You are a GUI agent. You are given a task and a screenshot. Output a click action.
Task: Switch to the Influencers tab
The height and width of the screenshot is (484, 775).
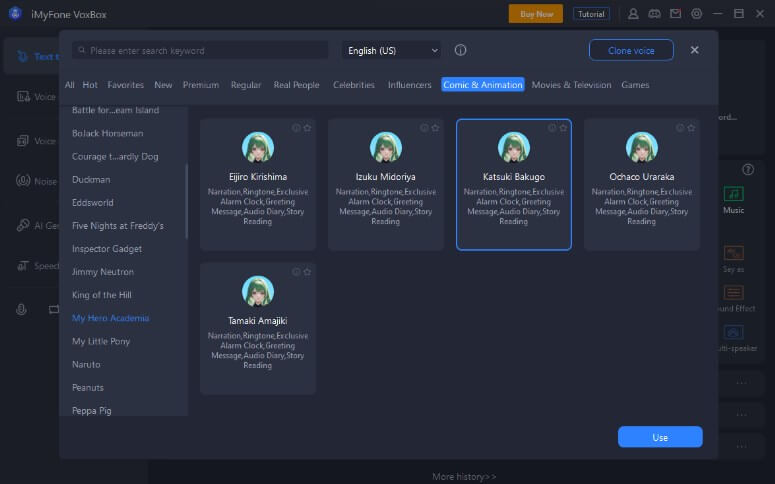click(410, 85)
